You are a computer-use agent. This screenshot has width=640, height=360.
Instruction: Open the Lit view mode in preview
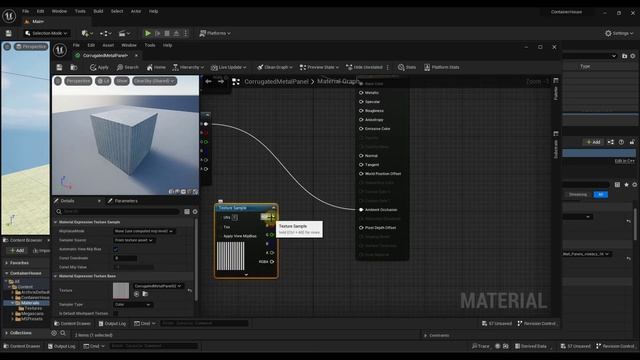(103, 81)
